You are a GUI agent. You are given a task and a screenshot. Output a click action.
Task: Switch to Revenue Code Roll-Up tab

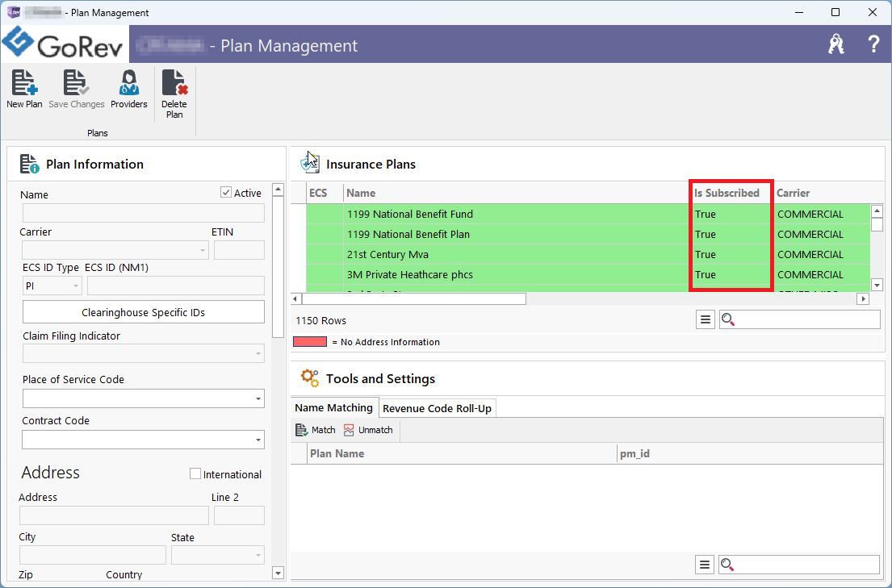[x=437, y=408]
